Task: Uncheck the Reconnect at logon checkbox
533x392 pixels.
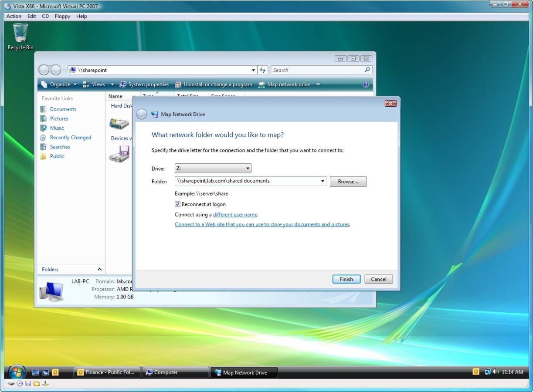Action: [178, 204]
